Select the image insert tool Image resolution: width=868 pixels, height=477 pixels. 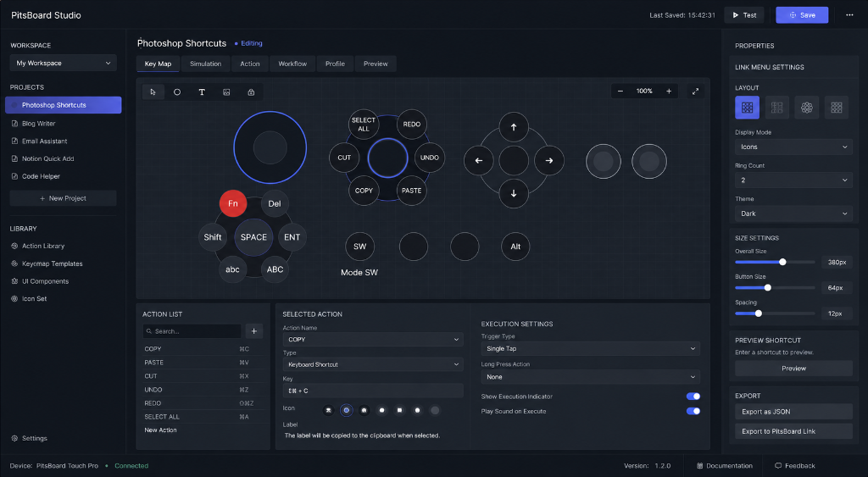[x=226, y=92]
